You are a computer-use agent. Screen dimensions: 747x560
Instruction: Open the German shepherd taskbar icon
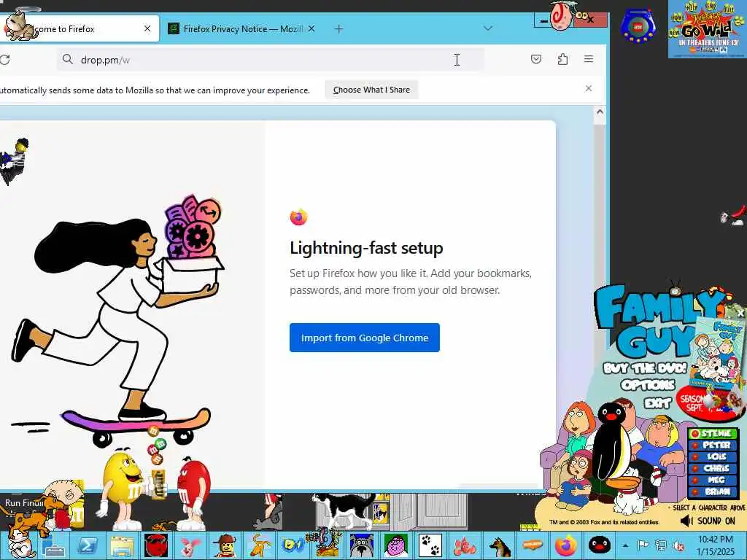(x=499, y=545)
